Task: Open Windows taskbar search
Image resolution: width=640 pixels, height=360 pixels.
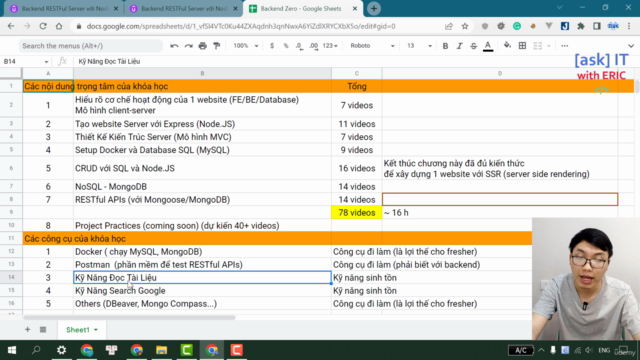Action: (36, 350)
